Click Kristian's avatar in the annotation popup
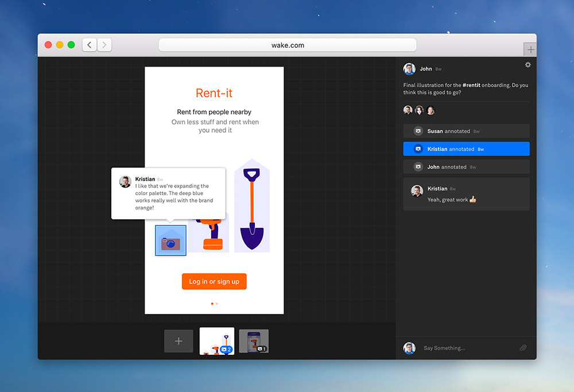 (125, 181)
